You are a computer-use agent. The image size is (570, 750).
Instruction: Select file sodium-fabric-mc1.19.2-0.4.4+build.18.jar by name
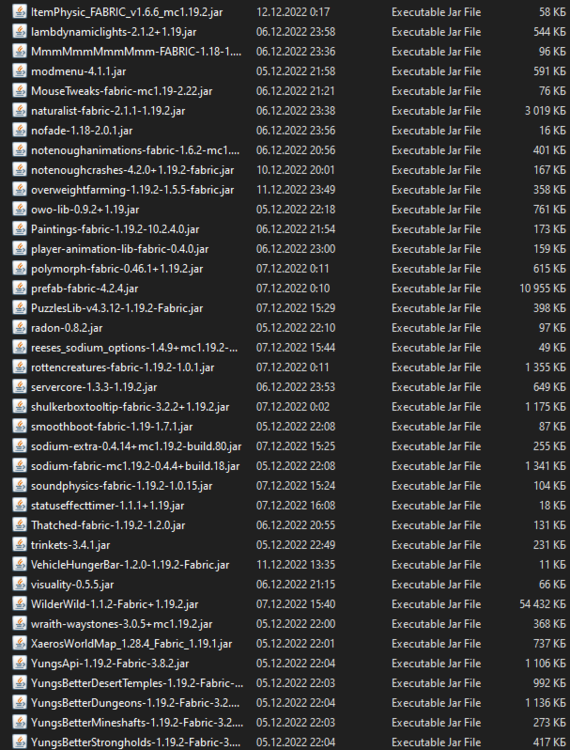[x=135, y=466]
